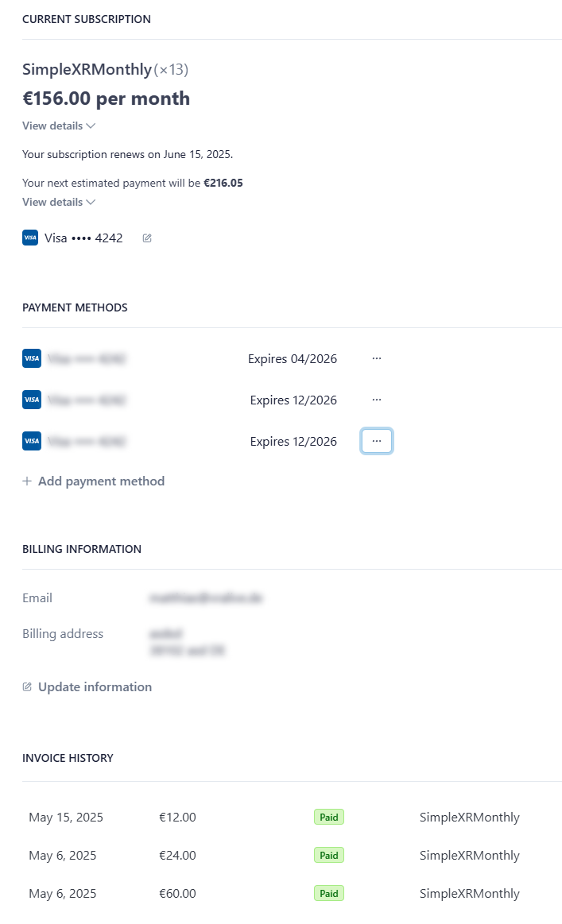
Task: Click the Paid badge on the €60.00 invoice
Action: point(329,894)
